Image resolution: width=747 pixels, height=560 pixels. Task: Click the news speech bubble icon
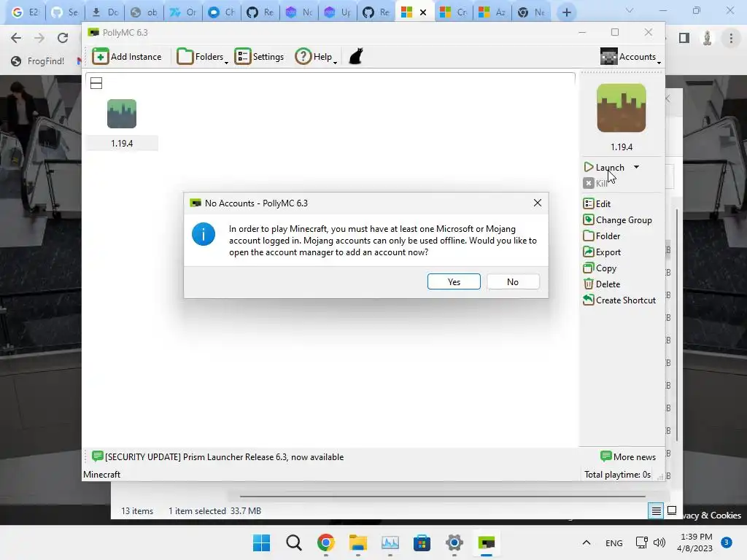[97, 456]
